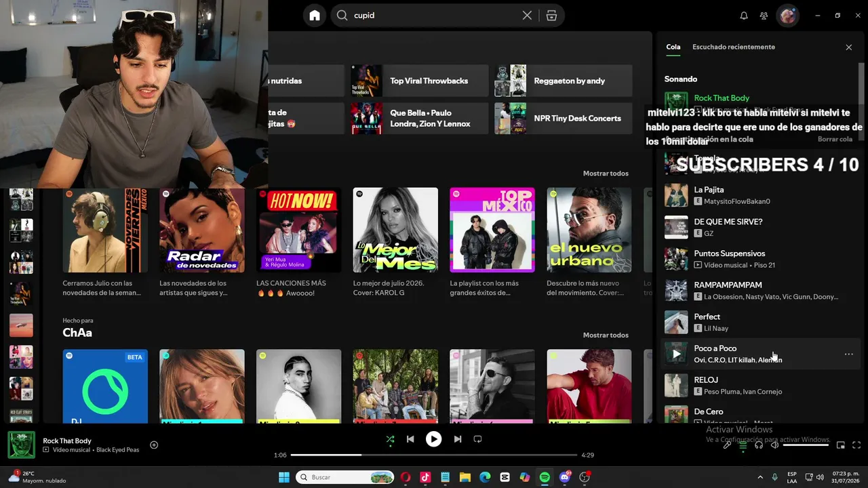Open the profile avatar menu
The width and height of the screenshot is (868, 488).
tap(787, 16)
